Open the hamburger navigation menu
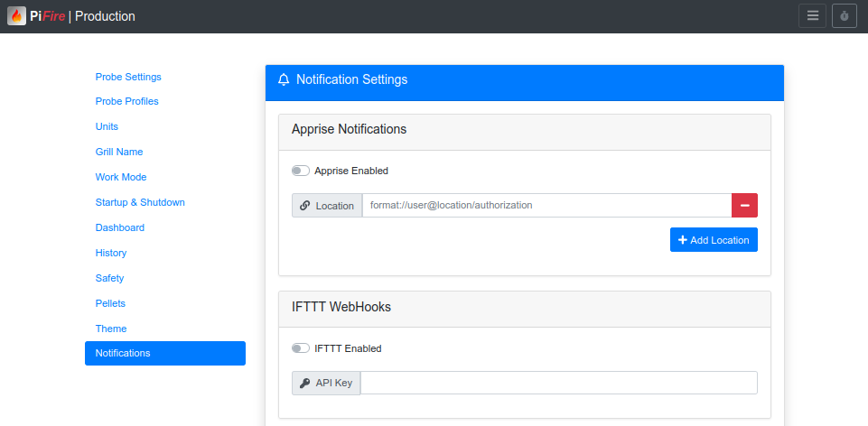Image resolution: width=868 pixels, height=426 pixels. [x=812, y=16]
